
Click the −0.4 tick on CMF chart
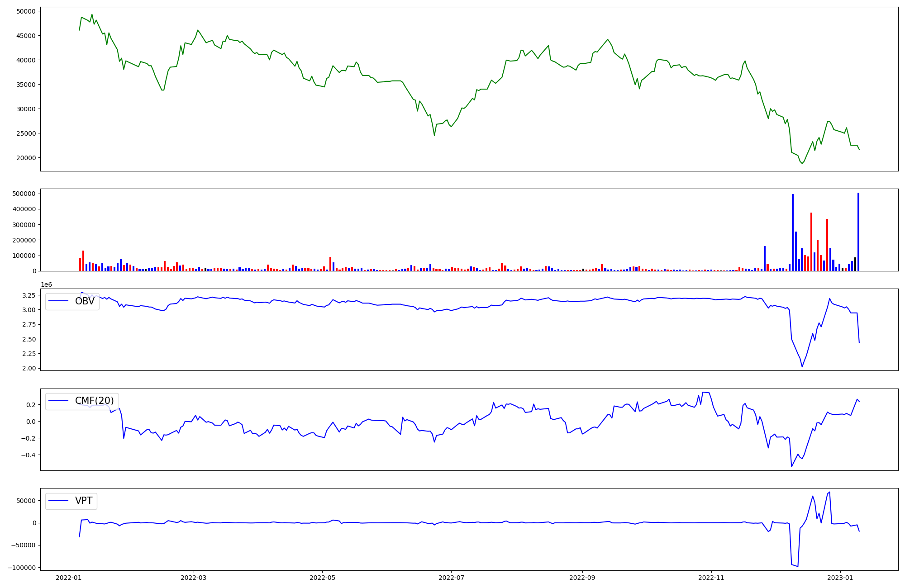tap(28, 455)
